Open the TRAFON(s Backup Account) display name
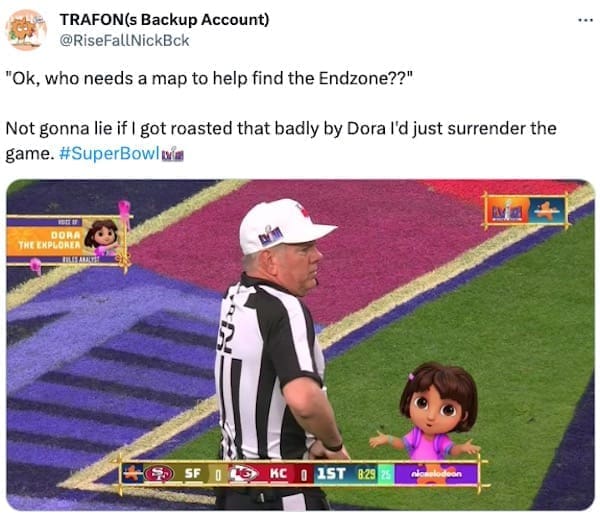This screenshot has height=515, width=600. [x=165, y=20]
